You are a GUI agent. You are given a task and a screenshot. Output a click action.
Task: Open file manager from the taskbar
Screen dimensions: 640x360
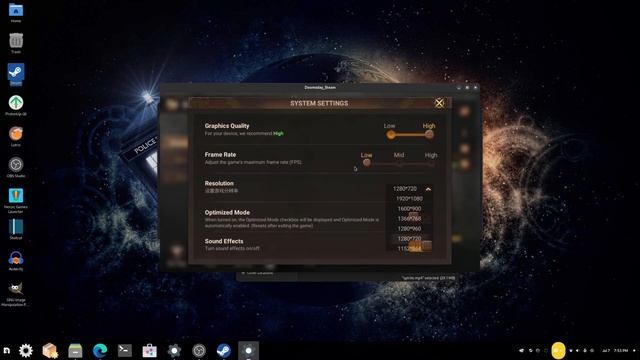(75, 350)
